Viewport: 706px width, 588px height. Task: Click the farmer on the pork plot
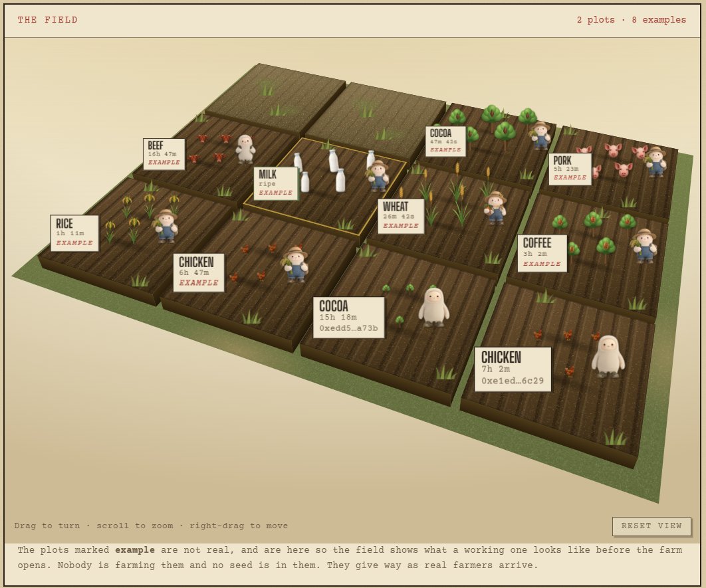[655, 161]
